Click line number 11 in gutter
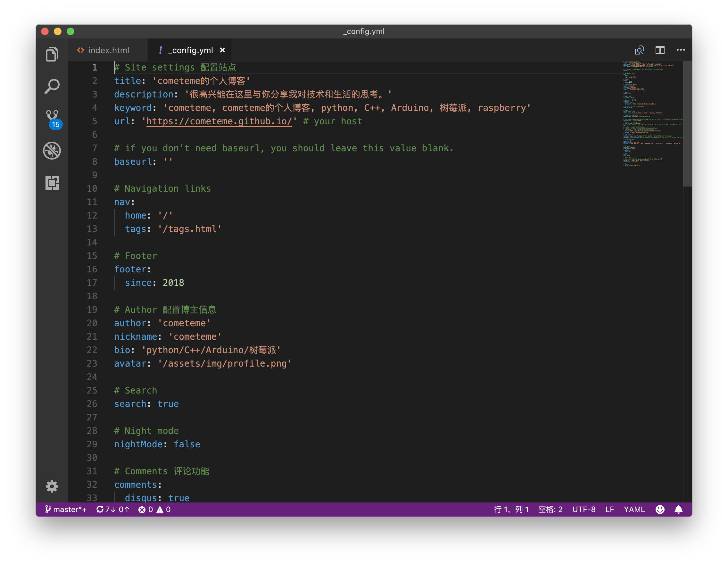 point(92,202)
